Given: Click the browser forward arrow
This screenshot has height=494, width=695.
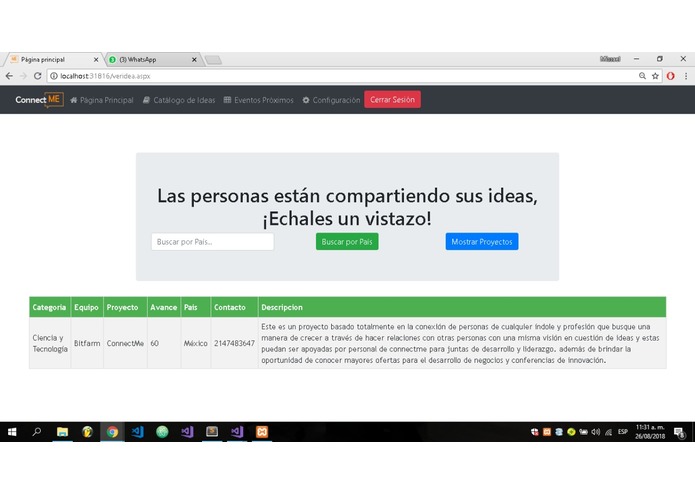Looking at the screenshot, I should tap(23, 76).
